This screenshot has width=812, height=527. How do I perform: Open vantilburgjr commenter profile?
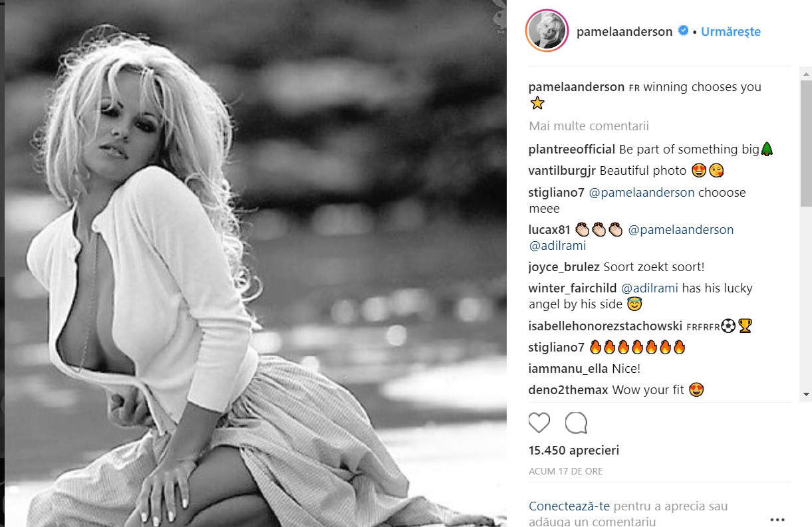tap(563, 171)
